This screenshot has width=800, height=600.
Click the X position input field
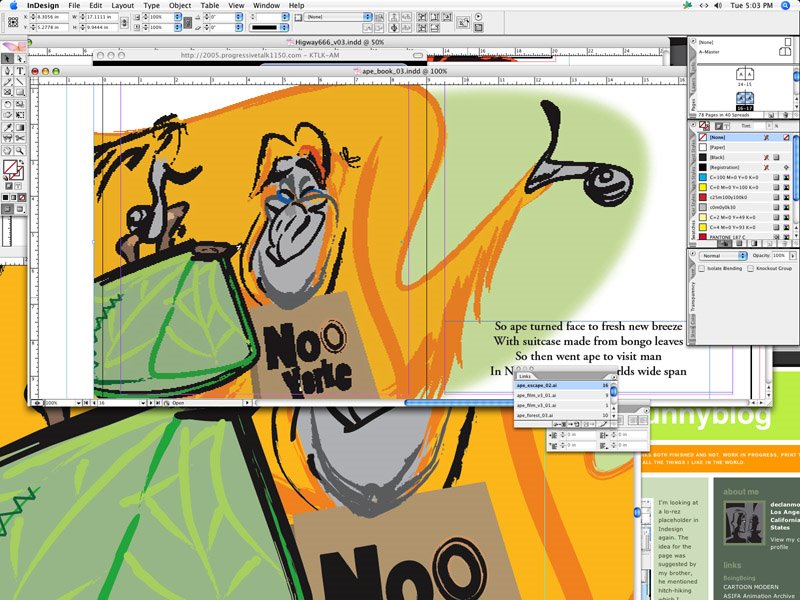(x=51, y=17)
